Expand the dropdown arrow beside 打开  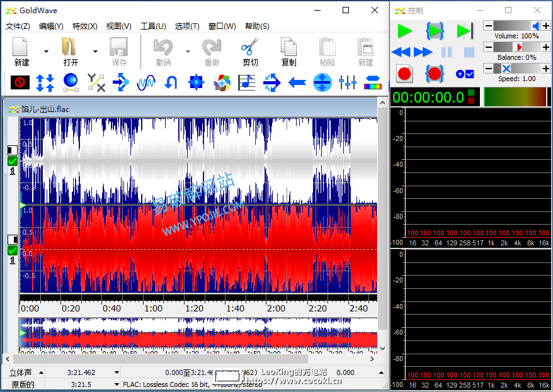coord(95,52)
